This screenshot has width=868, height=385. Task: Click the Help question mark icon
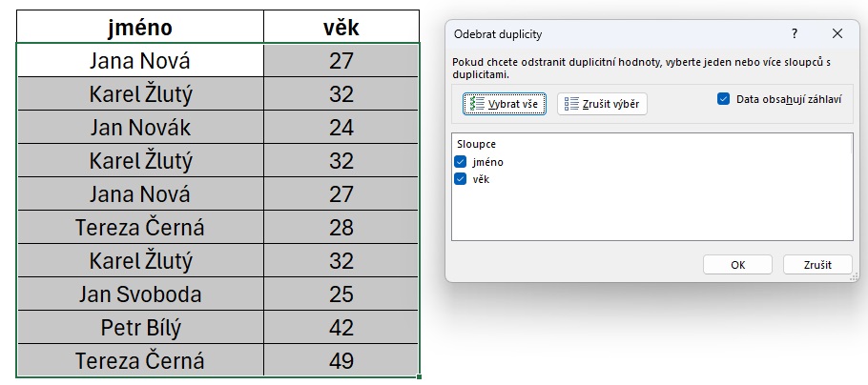(794, 33)
